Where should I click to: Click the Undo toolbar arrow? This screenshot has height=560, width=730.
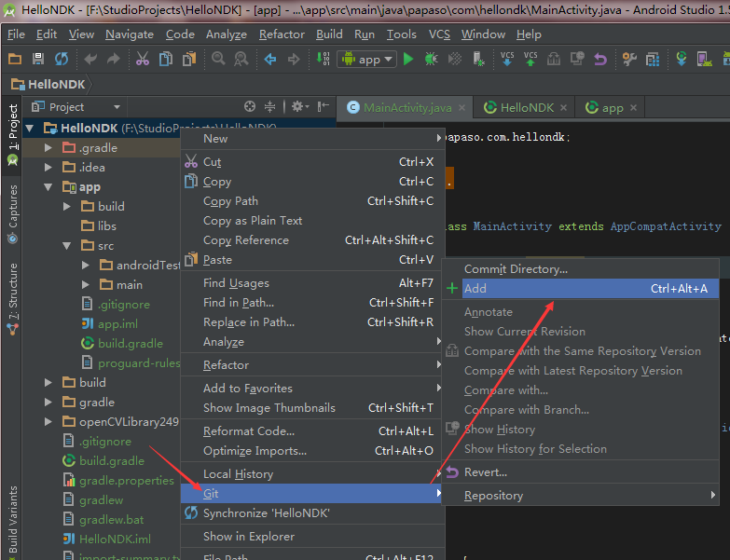90,59
